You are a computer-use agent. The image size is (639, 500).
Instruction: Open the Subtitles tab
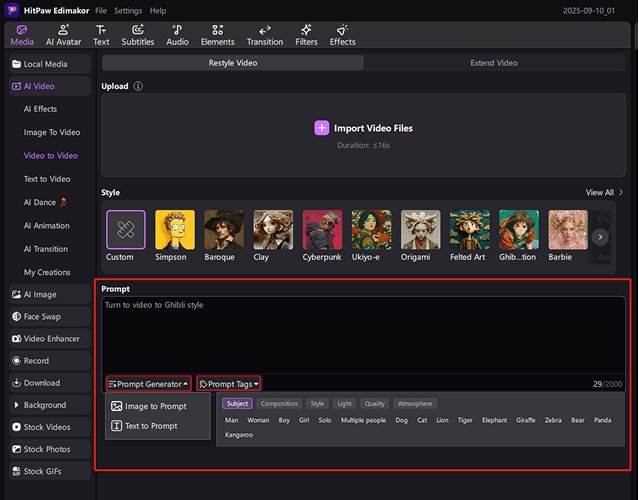138,35
